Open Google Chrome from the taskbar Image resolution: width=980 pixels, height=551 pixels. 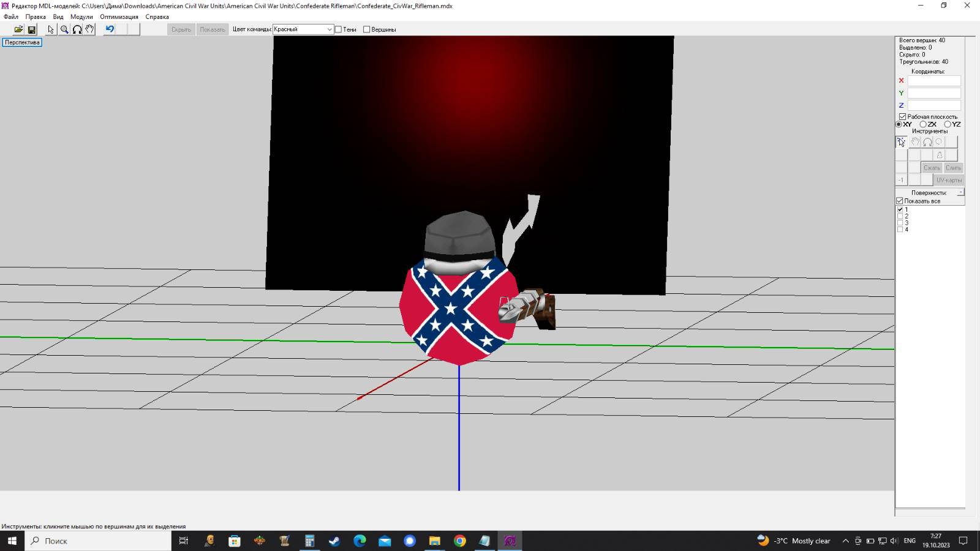coord(460,541)
